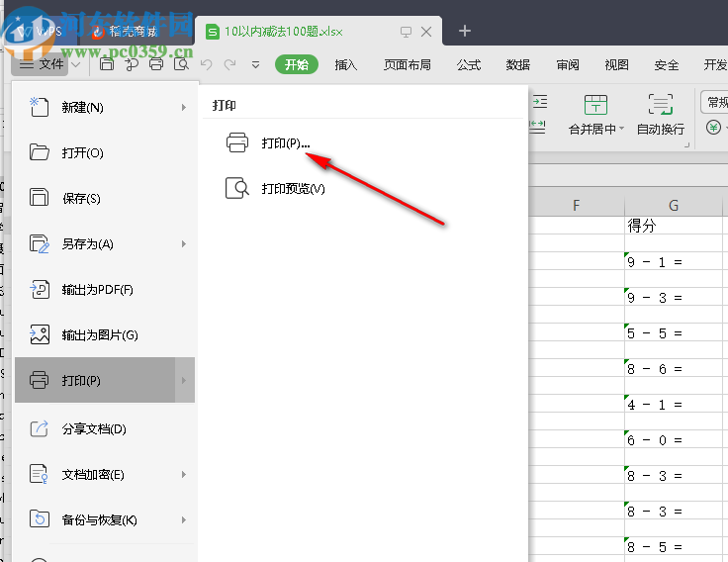Click the undo arrow icon
This screenshot has height=562, width=728.
(206, 64)
